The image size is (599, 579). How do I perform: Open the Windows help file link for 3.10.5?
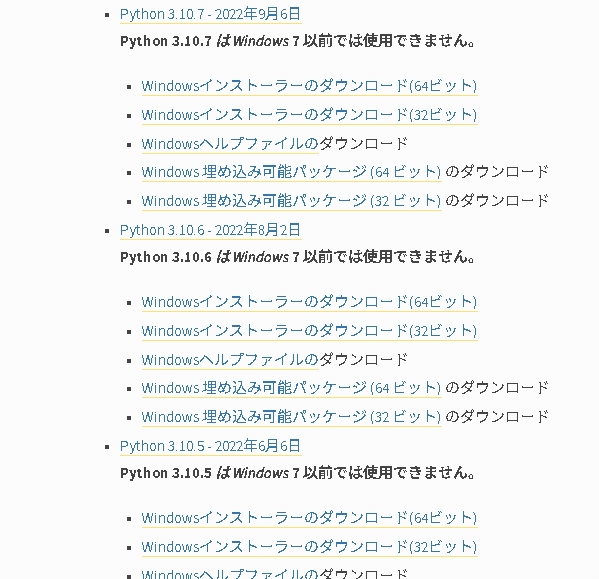230,574
